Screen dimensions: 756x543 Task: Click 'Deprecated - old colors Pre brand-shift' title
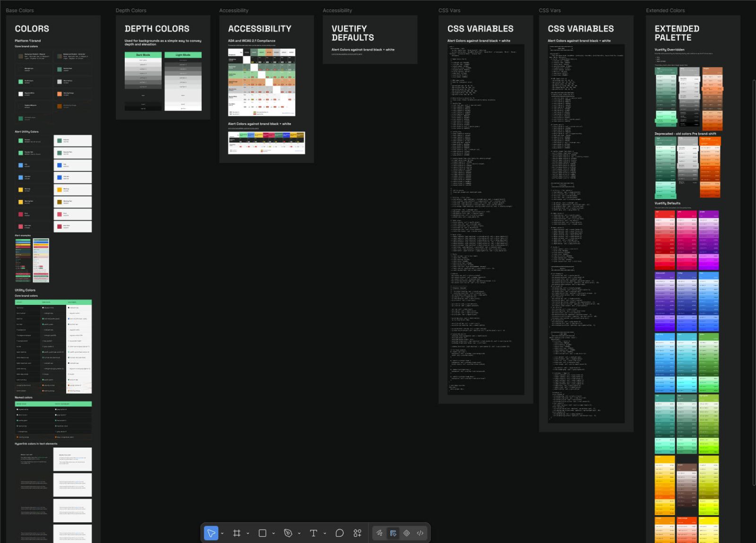tap(685, 134)
